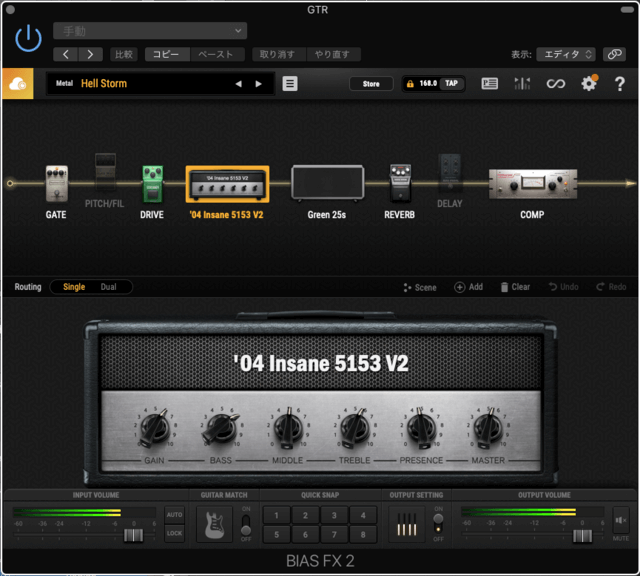Screen dimensions: 640x576
Task: Toggle the AUTO input level button
Action: coord(174,515)
